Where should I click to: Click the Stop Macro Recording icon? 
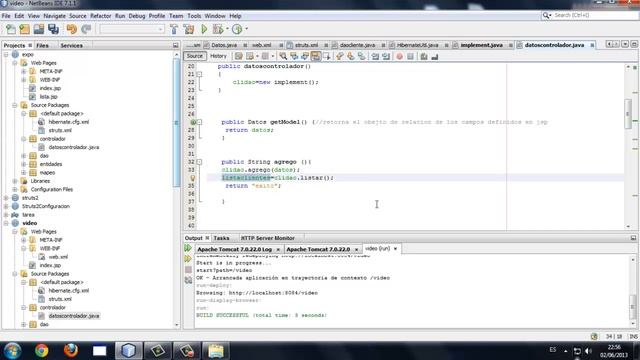(x=411, y=56)
